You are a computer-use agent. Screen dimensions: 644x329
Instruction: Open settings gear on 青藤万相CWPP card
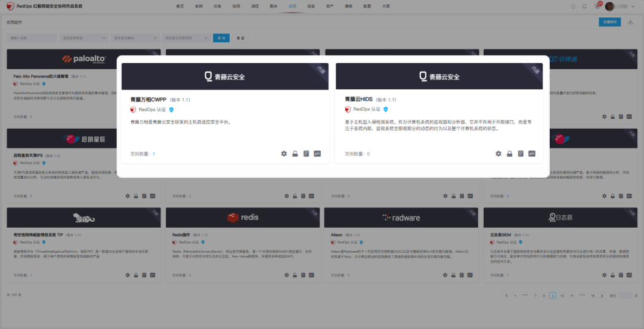click(x=284, y=154)
